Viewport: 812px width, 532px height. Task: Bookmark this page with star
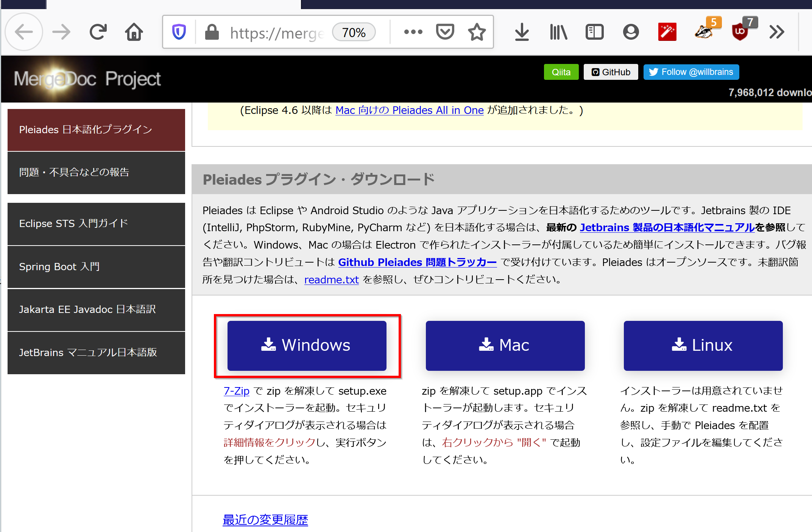[477, 32]
